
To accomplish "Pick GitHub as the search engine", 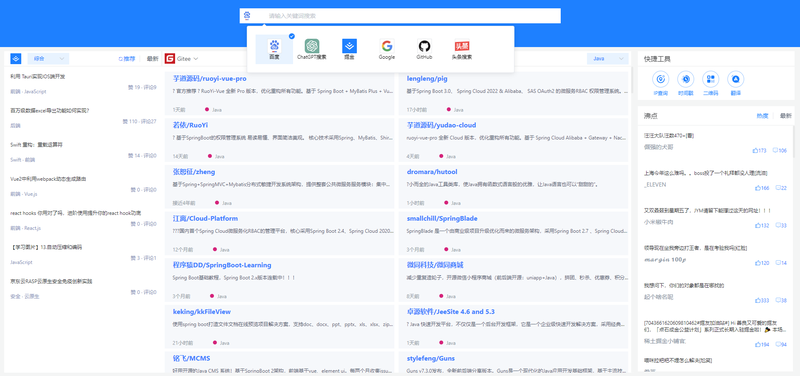I will click(424, 49).
